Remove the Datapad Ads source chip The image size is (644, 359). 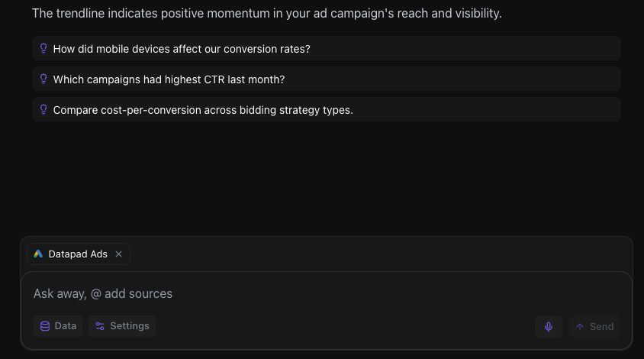pos(119,254)
